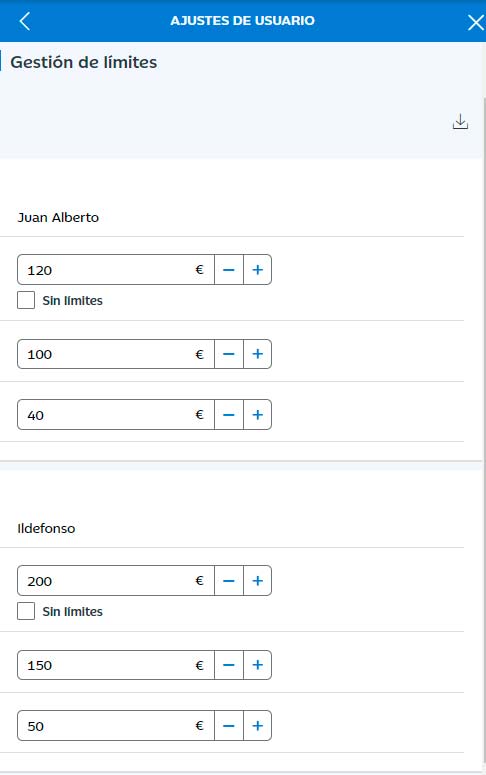Enable Sin límites for Juan Alberto
Viewport: 486px width, 775px height.
pos(26,300)
